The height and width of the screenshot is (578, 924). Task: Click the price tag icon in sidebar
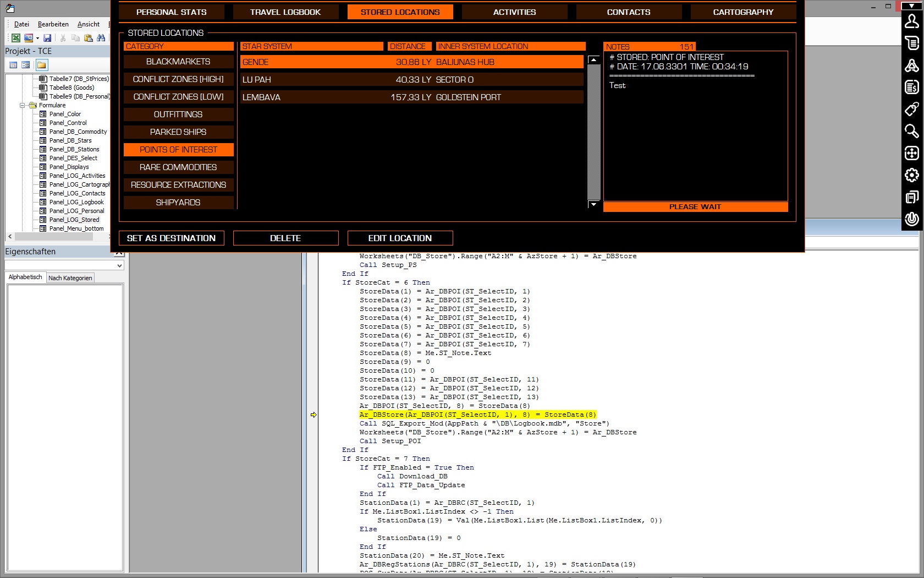[911, 109]
